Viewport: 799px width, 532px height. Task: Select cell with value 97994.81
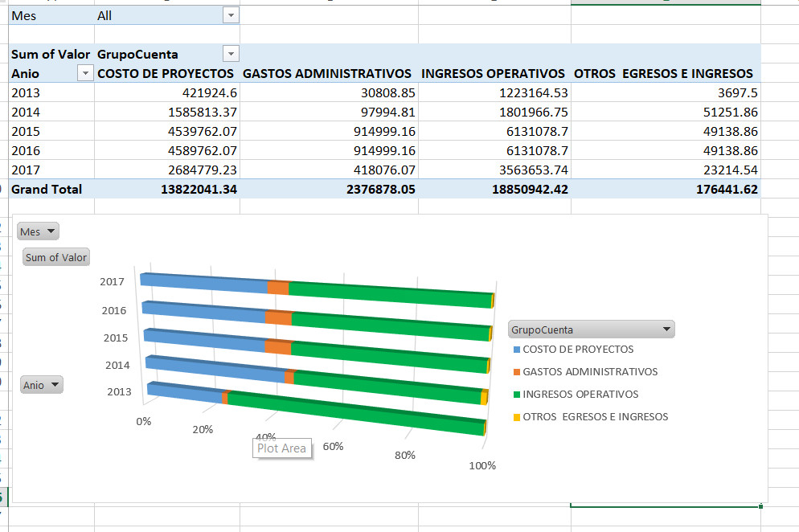pyautogui.click(x=330, y=113)
